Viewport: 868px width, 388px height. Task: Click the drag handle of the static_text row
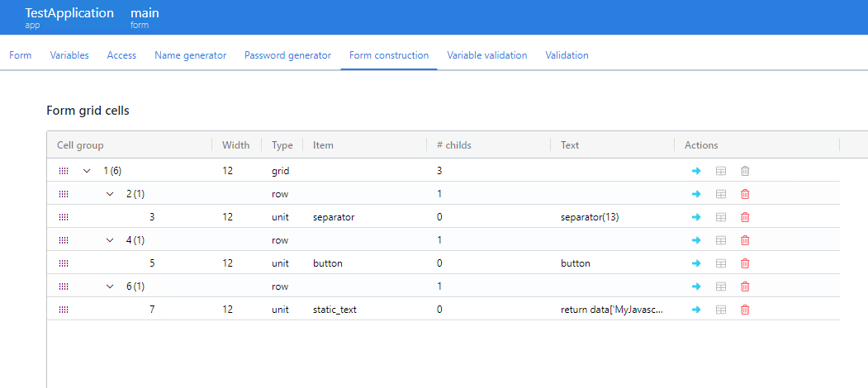pyautogui.click(x=64, y=310)
